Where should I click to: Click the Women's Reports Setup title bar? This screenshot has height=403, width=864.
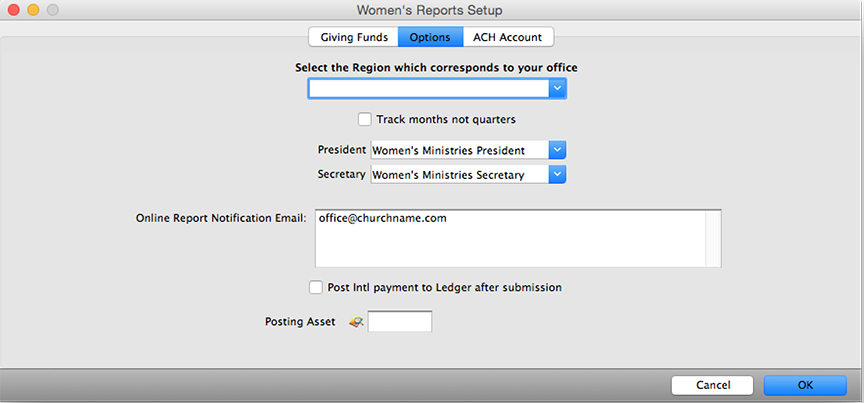(x=430, y=10)
